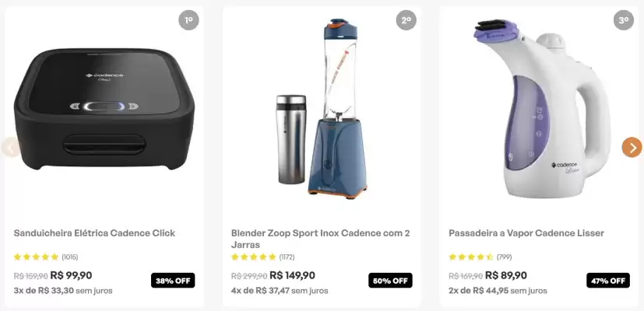The height and width of the screenshot is (311, 644).
Task: Open the Passadeira a Vapor Cadence Lisser title
Action: pos(526,233)
